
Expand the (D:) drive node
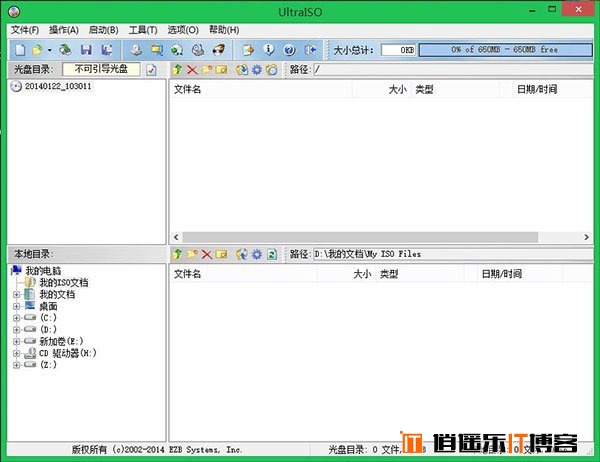(x=16, y=330)
